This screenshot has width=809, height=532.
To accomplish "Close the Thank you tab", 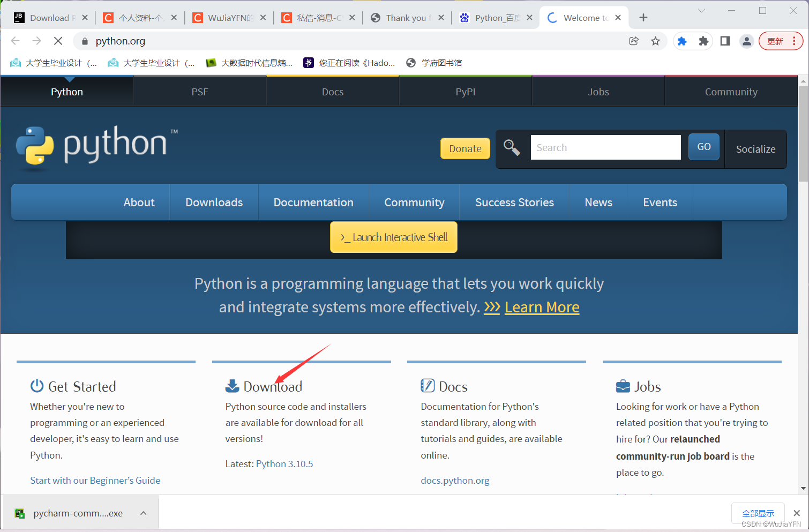I will (x=441, y=18).
